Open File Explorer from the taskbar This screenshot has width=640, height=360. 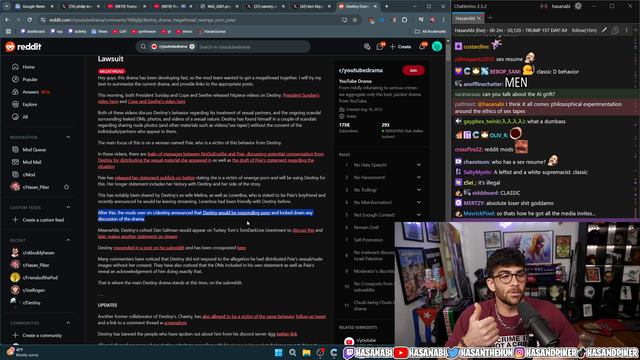(x=306, y=353)
